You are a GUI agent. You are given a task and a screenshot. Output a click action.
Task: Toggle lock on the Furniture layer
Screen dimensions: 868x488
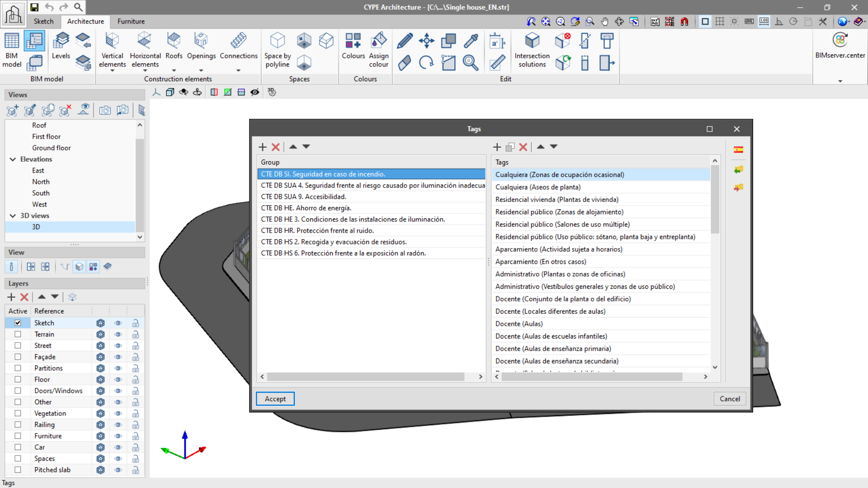pyautogui.click(x=135, y=436)
